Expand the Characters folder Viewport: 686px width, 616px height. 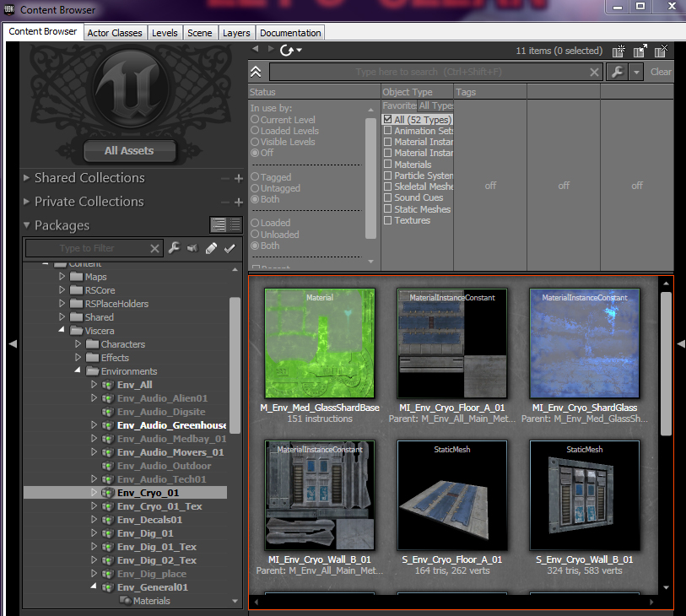point(78,344)
